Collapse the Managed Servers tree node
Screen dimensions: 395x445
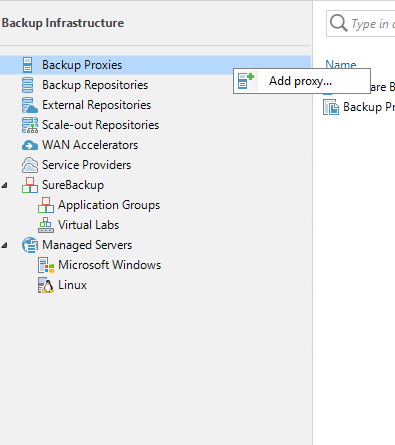[4, 245]
